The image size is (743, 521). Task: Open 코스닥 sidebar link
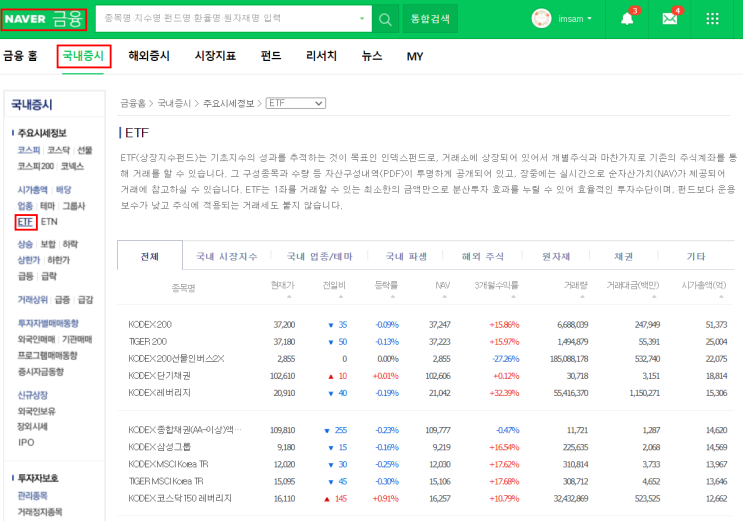58,150
